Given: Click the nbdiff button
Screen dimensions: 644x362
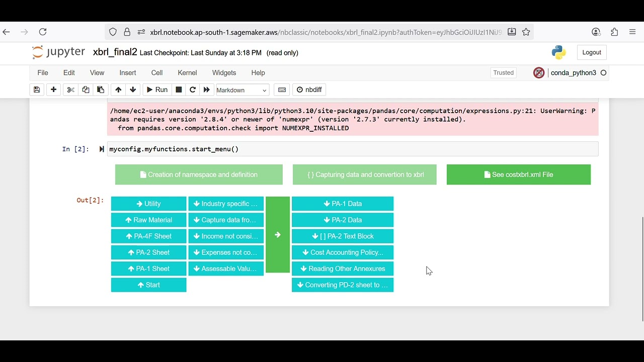Looking at the screenshot, I should coord(309,90).
